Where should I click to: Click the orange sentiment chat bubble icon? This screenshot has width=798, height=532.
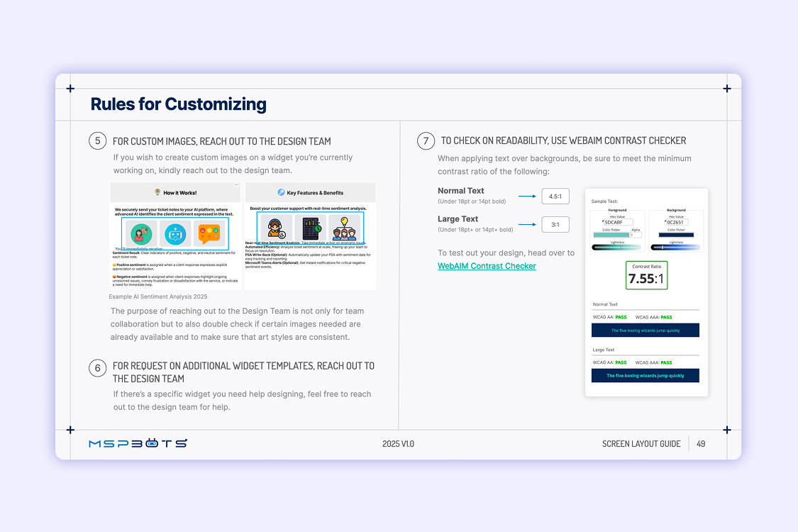(209, 233)
